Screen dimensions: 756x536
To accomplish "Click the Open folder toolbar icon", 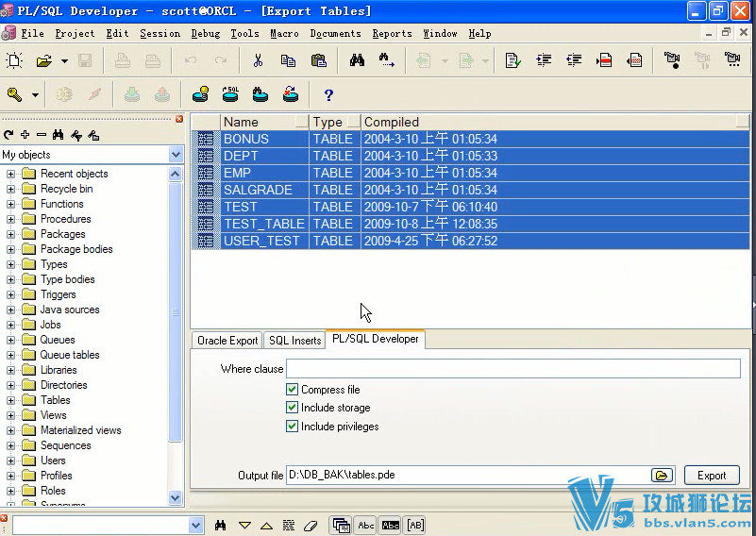I will (x=43, y=60).
